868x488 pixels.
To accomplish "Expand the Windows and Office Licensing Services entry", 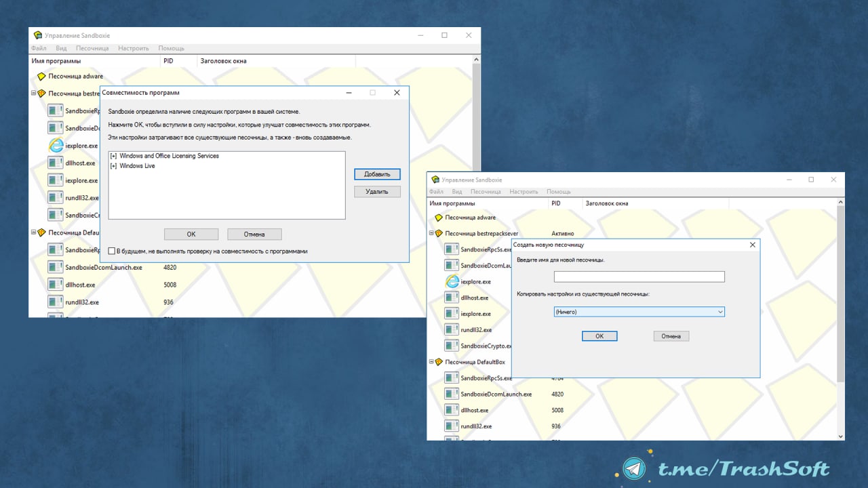I will [113, 157].
